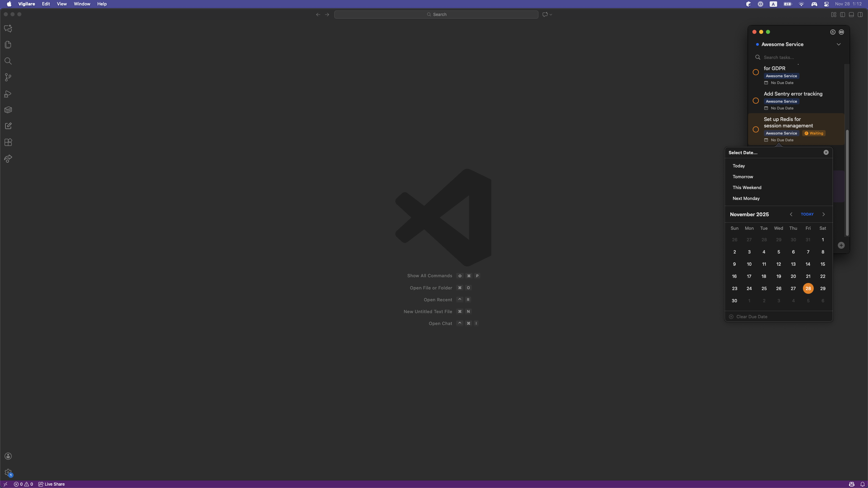Check off Set up Redis task

tap(756, 129)
